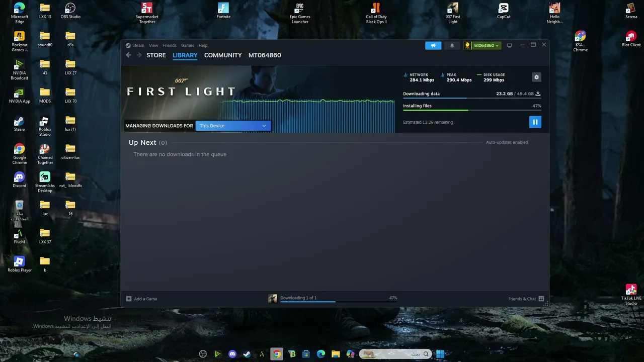Open download settings gear in Steam
The height and width of the screenshot is (362, 644).
[x=536, y=77]
